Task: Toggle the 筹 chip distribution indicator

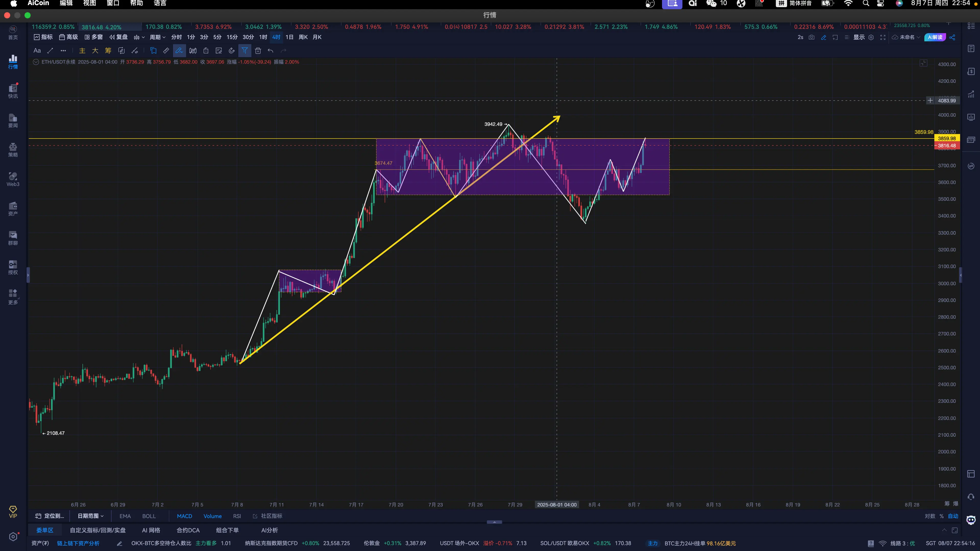Action: pos(108,51)
